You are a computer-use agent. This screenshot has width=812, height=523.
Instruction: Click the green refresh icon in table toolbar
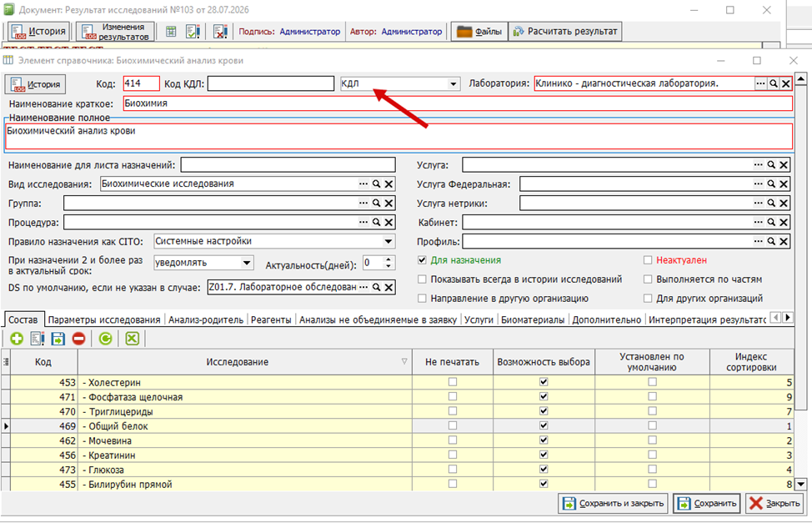click(106, 339)
